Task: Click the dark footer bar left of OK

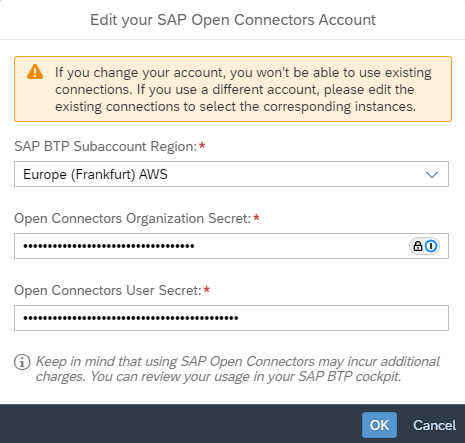Action: click(180, 424)
